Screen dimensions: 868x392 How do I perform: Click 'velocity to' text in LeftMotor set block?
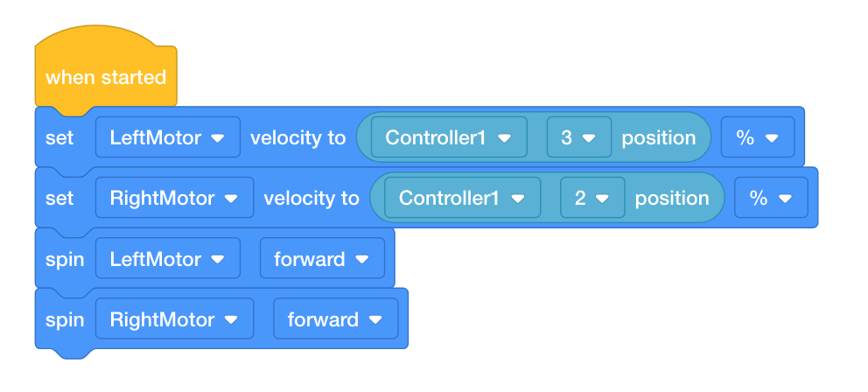click(297, 137)
